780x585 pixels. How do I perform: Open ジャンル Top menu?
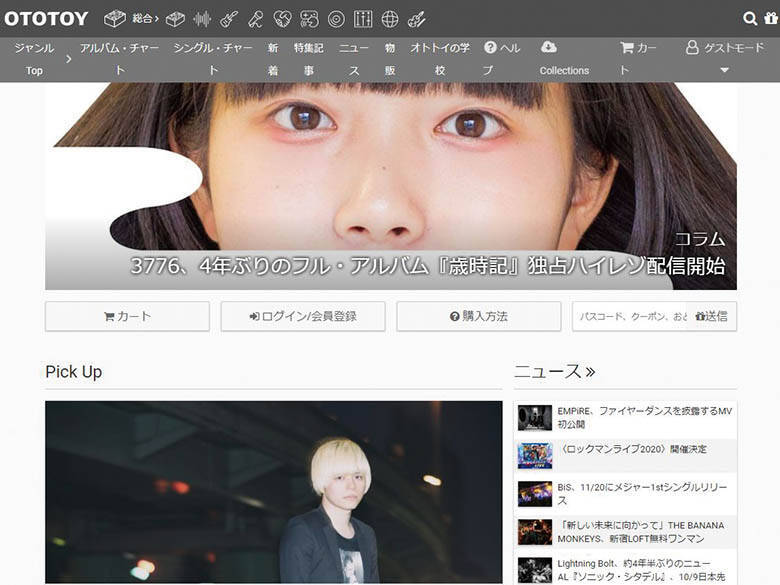click(34, 59)
